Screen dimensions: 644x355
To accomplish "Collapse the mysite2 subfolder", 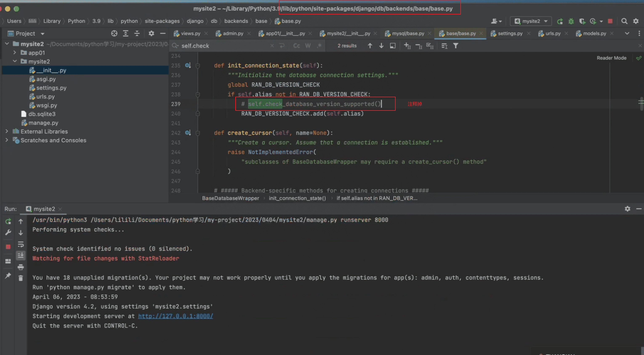I will tap(15, 61).
